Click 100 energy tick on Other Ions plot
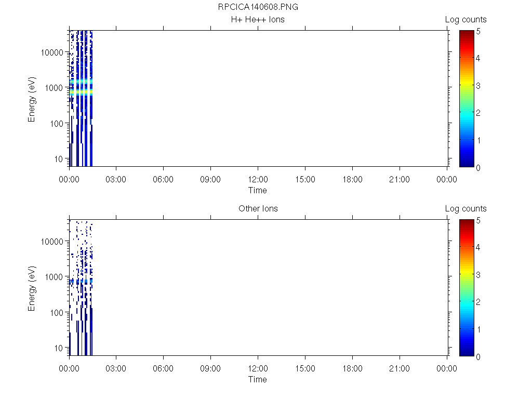The width and height of the screenshot is (532, 399). (x=56, y=312)
